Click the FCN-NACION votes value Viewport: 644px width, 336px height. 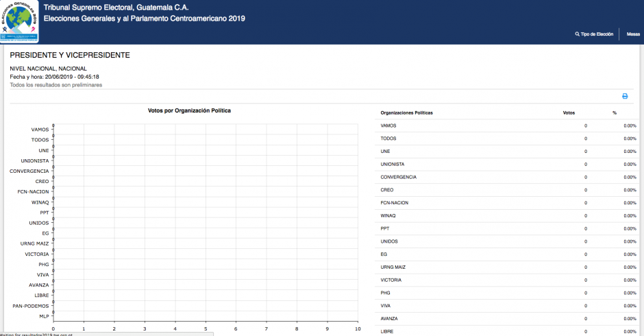click(x=586, y=203)
